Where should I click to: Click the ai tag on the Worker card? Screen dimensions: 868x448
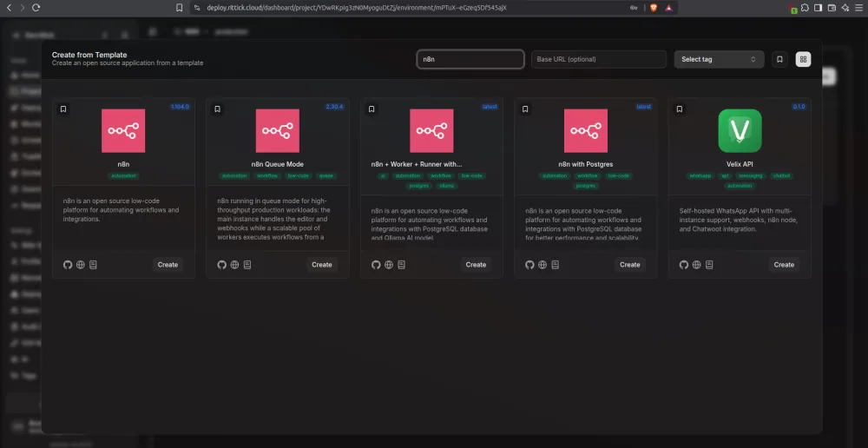coord(383,175)
